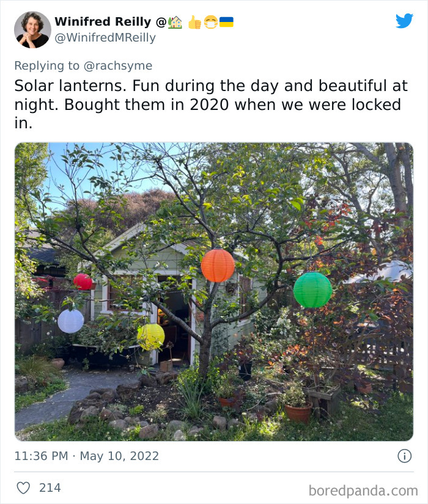The width and height of the screenshot is (428, 504).
Task: Click the green lantern in the photo
Action: [312, 290]
